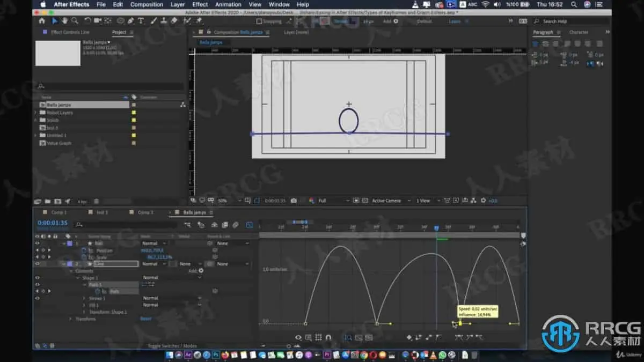
Task: Select the Hand tool in toolbar
Action: coord(65,21)
